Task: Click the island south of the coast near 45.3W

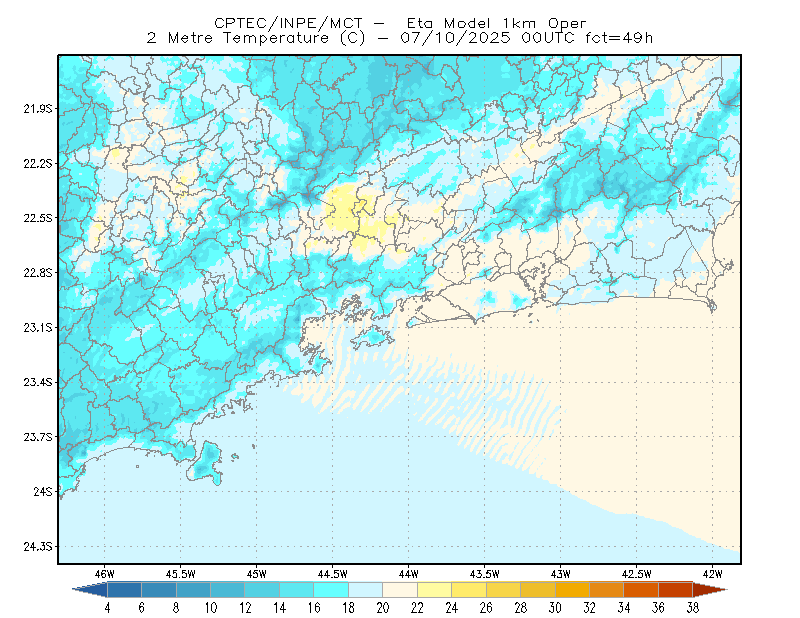Action: click(x=206, y=463)
